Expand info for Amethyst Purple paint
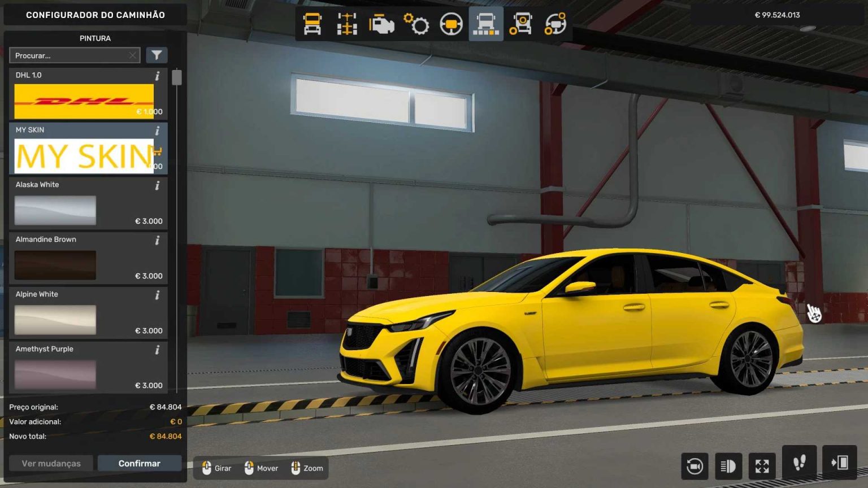The height and width of the screenshot is (488, 868). (158, 348)
